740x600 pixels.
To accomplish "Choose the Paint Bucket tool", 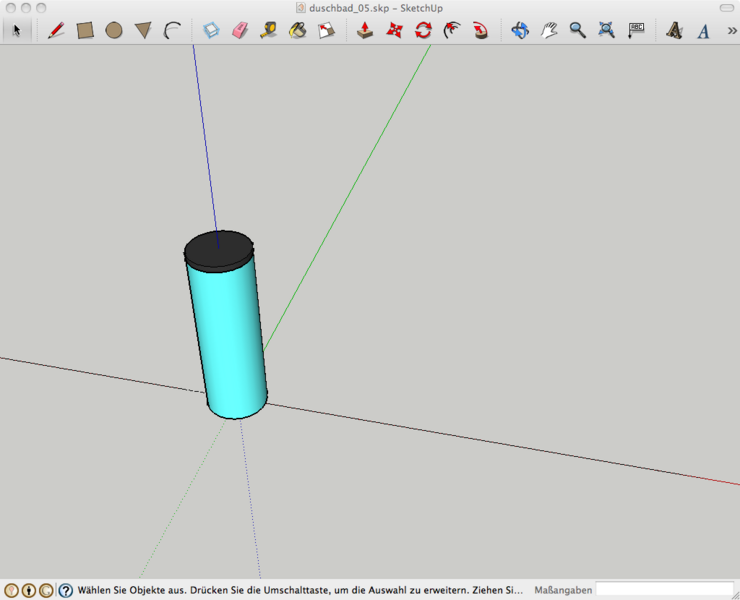I will [297, 30].
